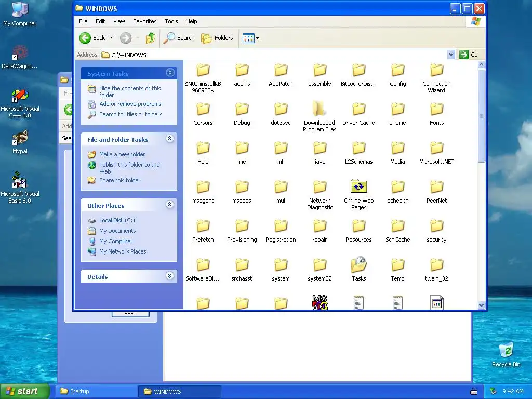Screen dimensions: 532x399
Task: Click the Go button beside address bar
Action: click(x=469, y=55)
